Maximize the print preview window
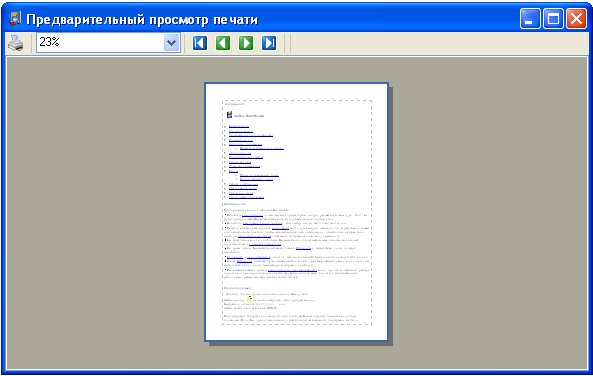The height and width of the screenshot is (376, 593). click(553, 19)
